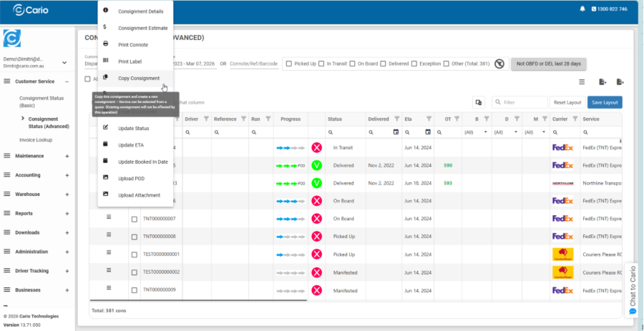Choose Upload POD in the menu
This screenshot has height=331, width=644.
tap(131, 178)
